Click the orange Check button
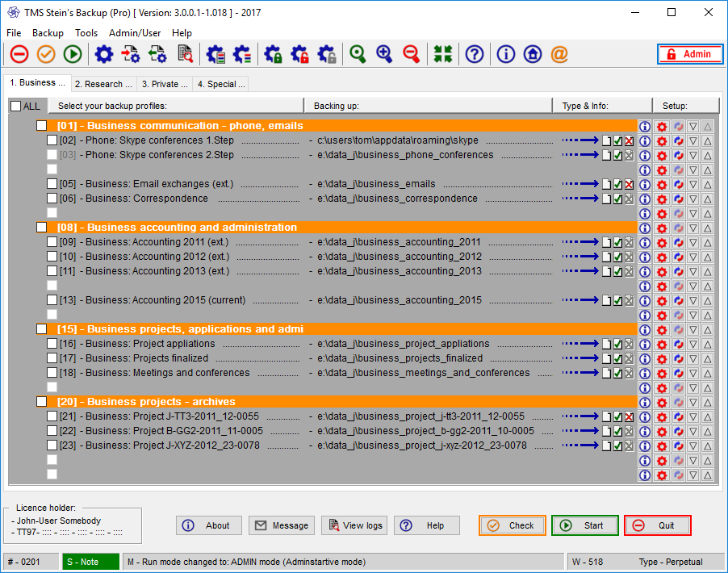The image size is (728, 573). [x=513, y=525]
